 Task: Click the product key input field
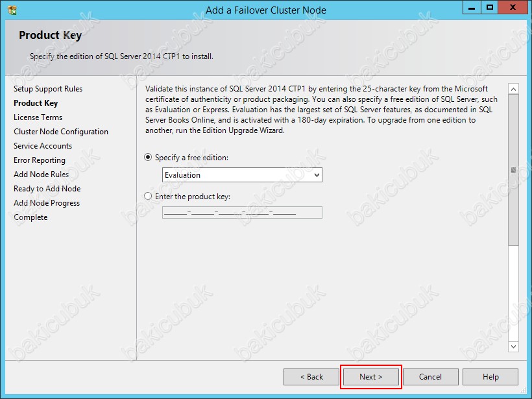pyautogui.click(x=242, y=212)
